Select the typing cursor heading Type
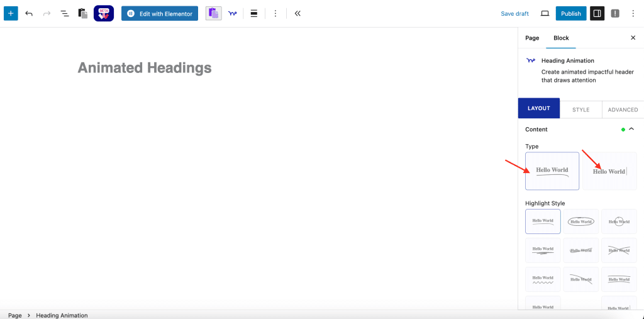Image resolution: width=644 pixels, height=319 pixels. pyautogui.click(x=609, y=171)
